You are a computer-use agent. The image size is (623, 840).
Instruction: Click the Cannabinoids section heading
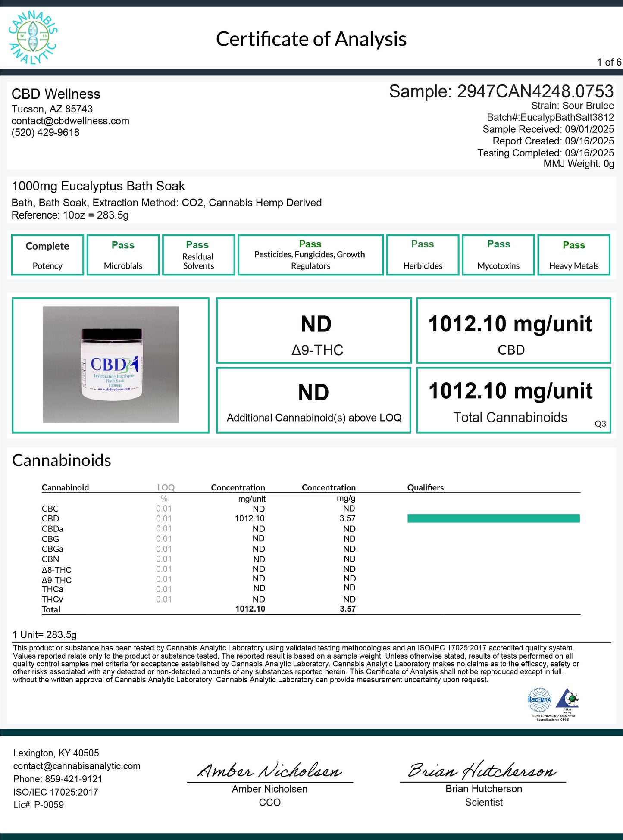click(x=62, y=460)
